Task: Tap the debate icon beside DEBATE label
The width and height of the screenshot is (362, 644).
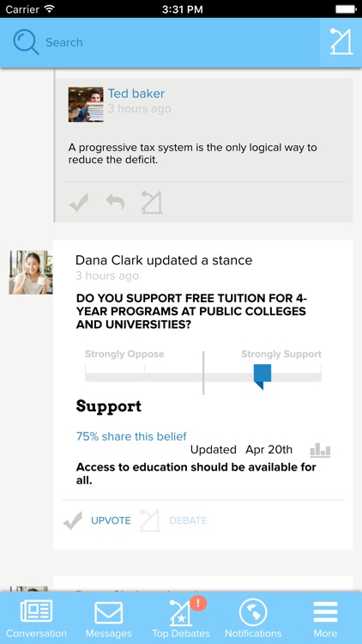Action: point(149,521)
